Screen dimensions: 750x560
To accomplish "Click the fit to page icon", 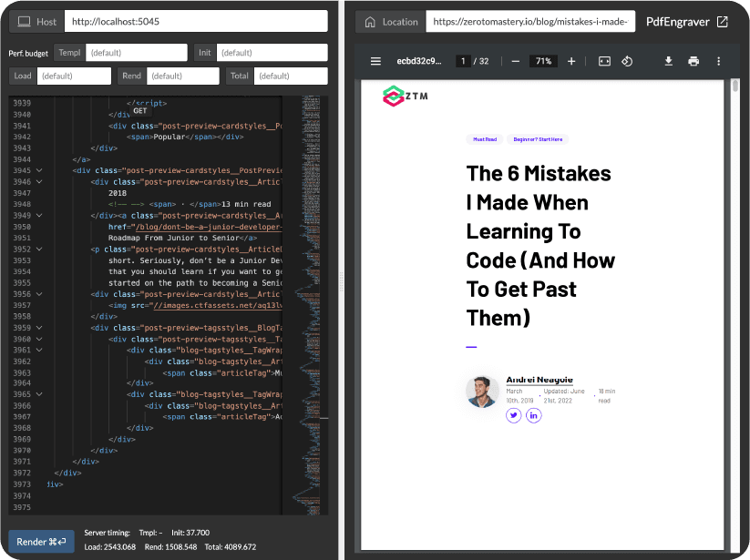I will [x=604, y=61].
